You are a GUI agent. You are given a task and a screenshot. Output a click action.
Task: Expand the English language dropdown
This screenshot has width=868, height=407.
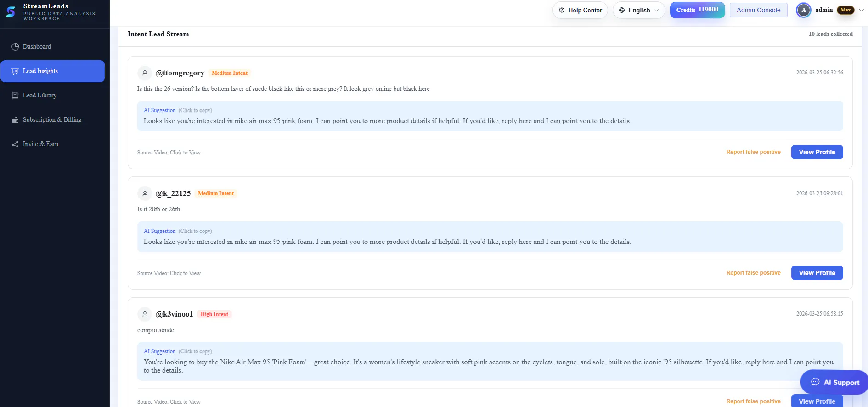(x=639, y=10)
